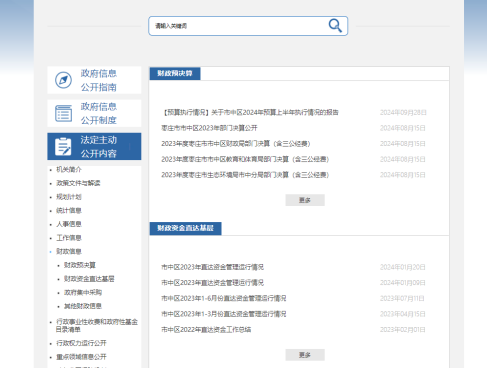Open 直达资金管理运行情况 article dated 2024年01月09日

tap(212, 283)
